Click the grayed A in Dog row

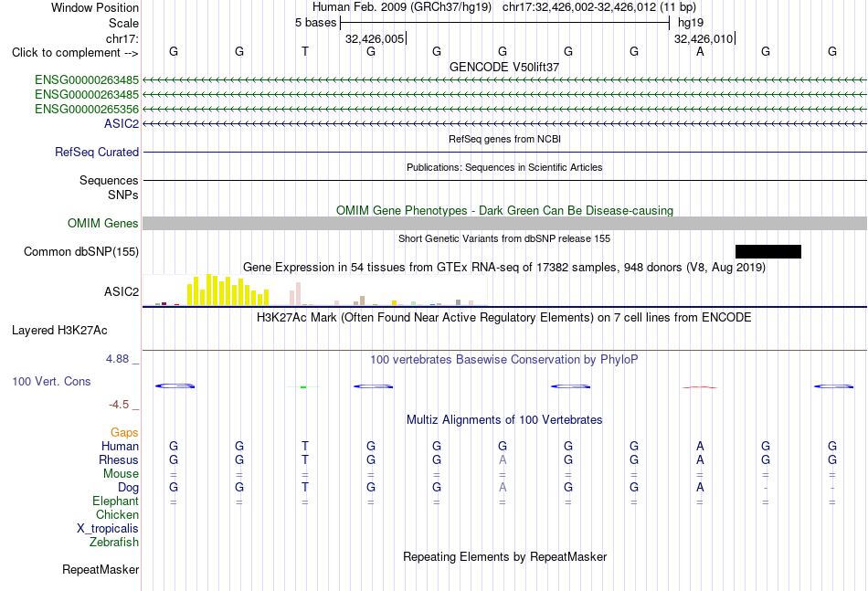503,487
